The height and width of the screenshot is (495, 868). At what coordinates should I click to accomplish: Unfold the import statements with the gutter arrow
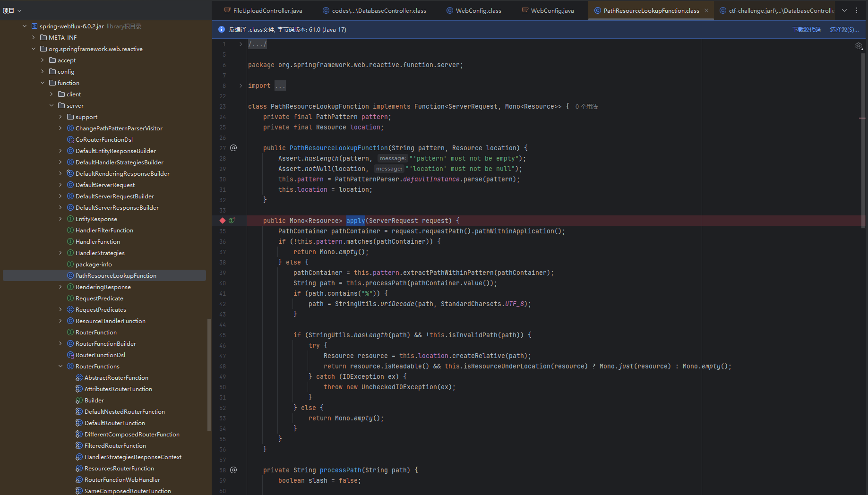tap(241, 85)
